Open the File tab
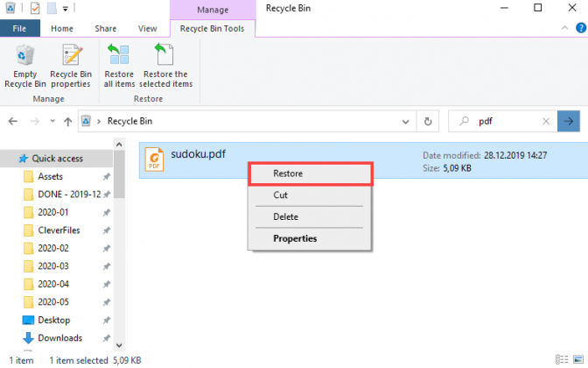588x368 pixels. [19, 29]
